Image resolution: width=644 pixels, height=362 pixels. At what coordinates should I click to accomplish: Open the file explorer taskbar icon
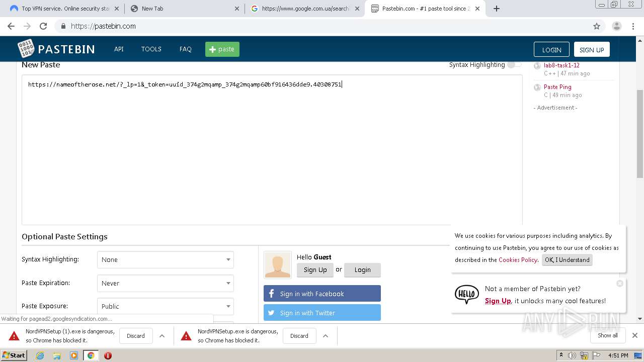57,355
